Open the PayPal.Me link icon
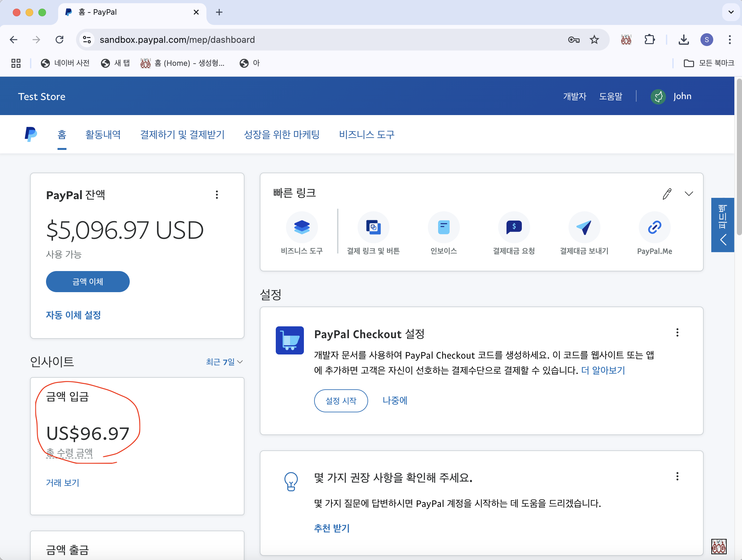This screenshot has height=560, width=742. click(x=654, y=227)
